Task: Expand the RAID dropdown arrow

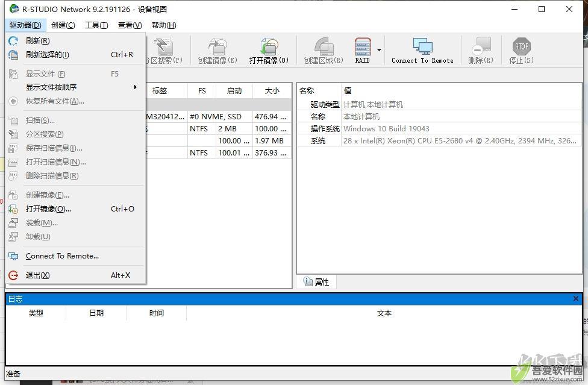Action: (x=379, y=50)
